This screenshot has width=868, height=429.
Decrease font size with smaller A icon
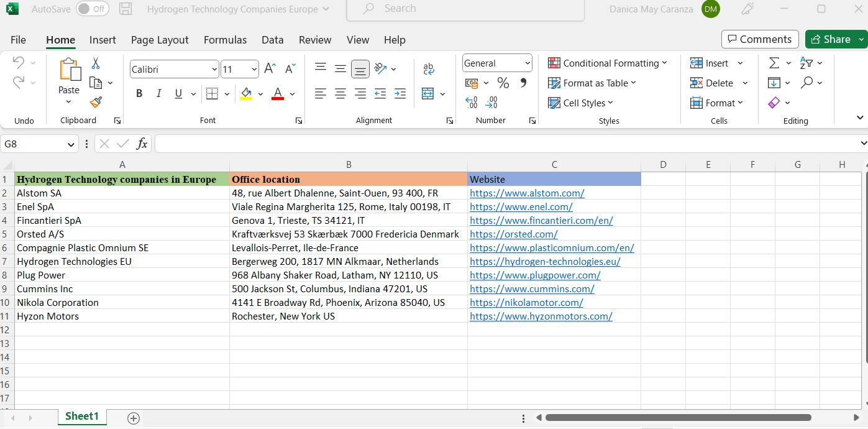(290, 69)
